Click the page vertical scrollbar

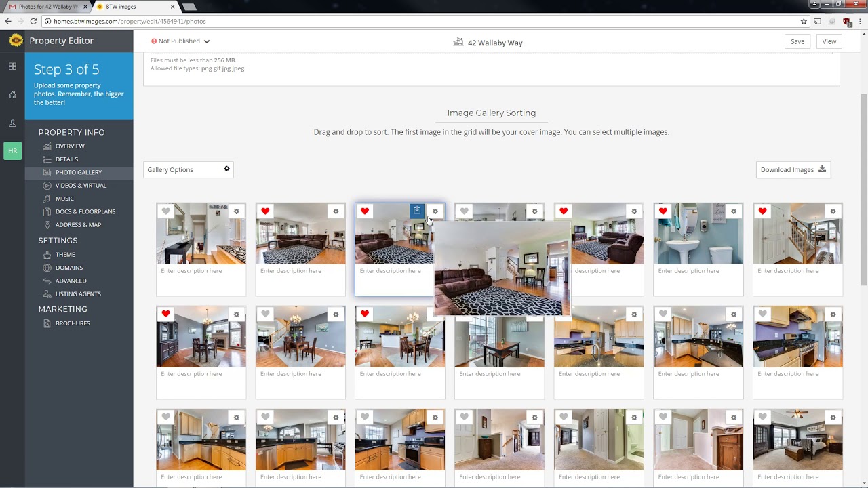864,190
